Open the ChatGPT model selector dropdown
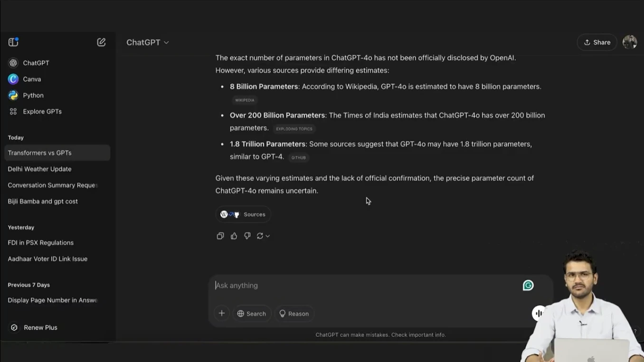This screenshot has width=644, height=362. tap(147, 42)
